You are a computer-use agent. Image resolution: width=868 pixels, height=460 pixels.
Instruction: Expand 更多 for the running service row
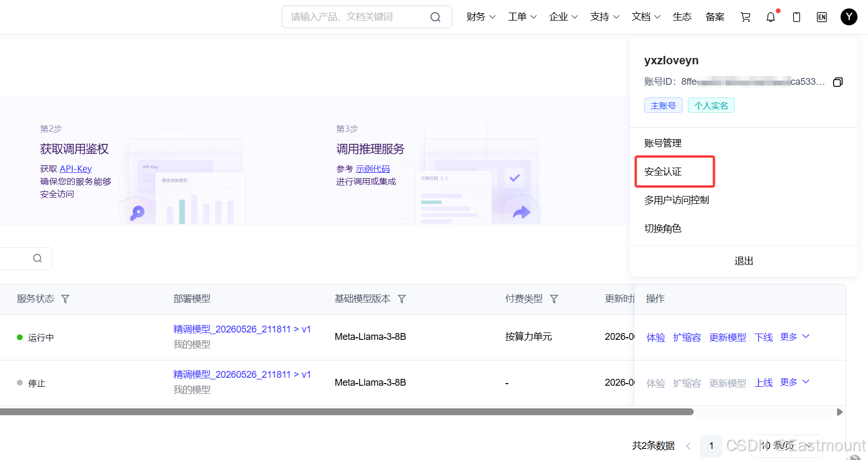pyautogui.click(x=795, y=337)
